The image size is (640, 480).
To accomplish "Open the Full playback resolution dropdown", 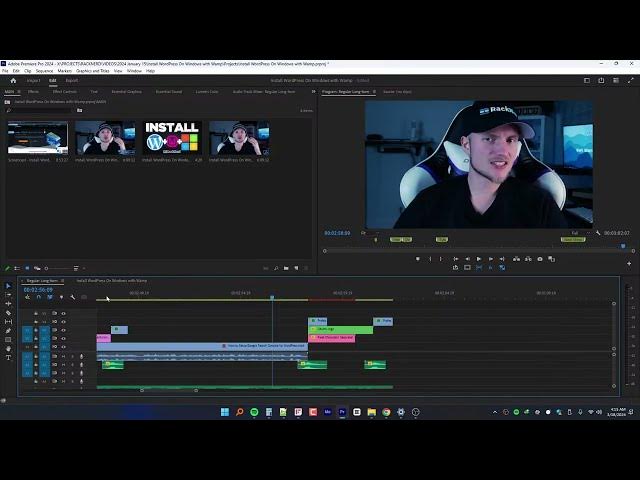I will 580,233.
